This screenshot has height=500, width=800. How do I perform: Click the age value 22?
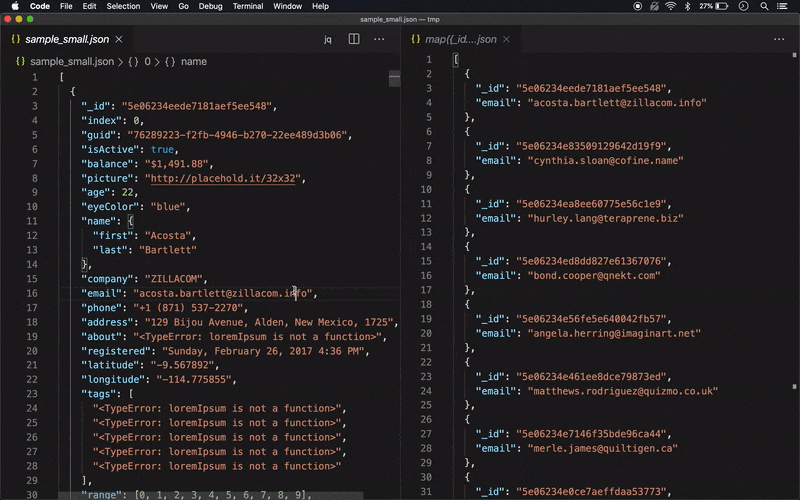[127, 192]
